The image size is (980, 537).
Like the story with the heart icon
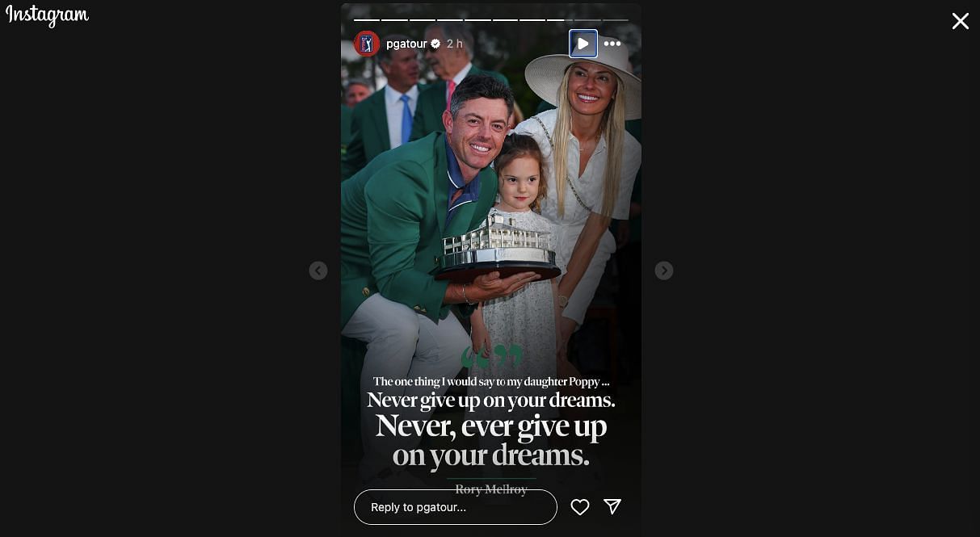[580, 507]
